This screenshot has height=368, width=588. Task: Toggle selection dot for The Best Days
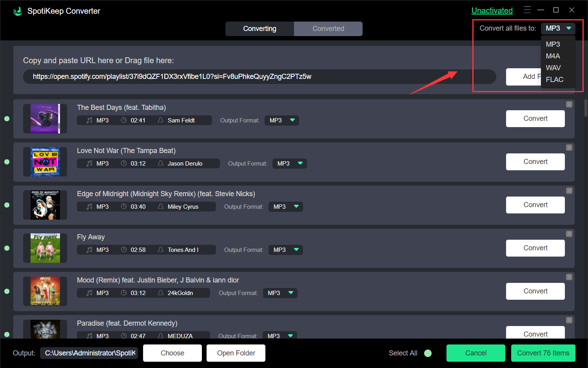click(x=7, y=118)
